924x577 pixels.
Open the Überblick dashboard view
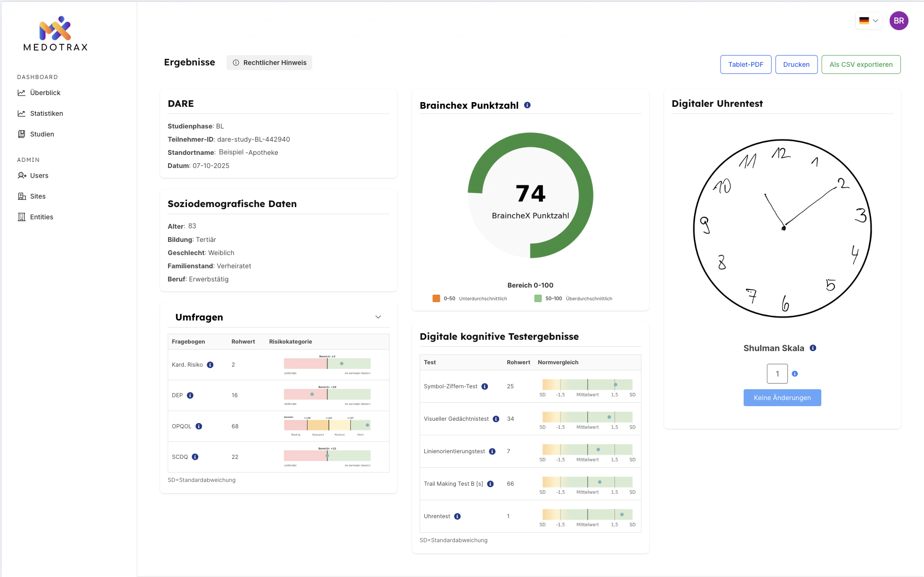tap(45, 93)
